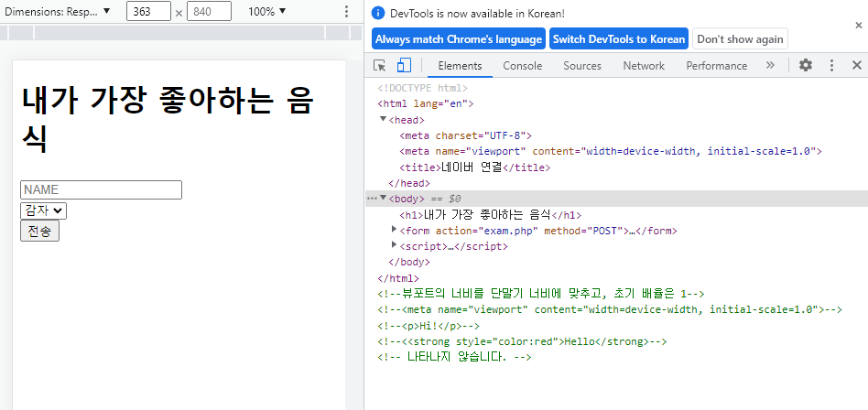
Task: Select the meta charset UTF-8 line
Action: click(x=465, y=135)
